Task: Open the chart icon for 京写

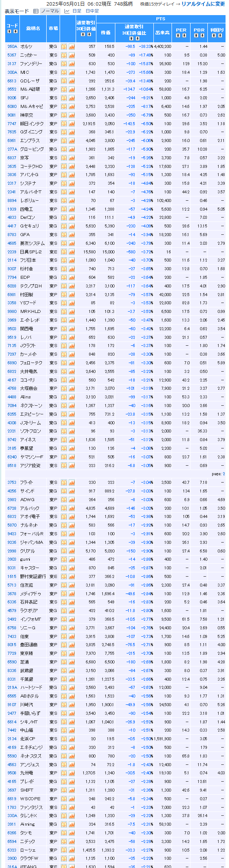Action: [72, 158]
